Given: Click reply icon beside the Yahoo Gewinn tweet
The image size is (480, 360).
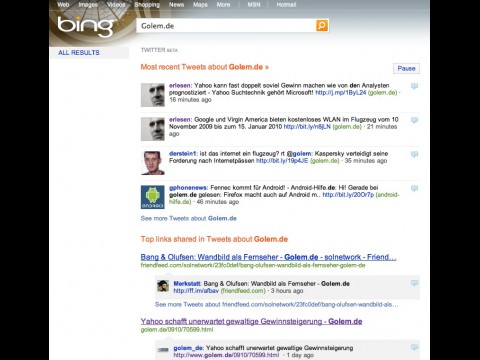Looking at the screenshot, I should 414,86.
